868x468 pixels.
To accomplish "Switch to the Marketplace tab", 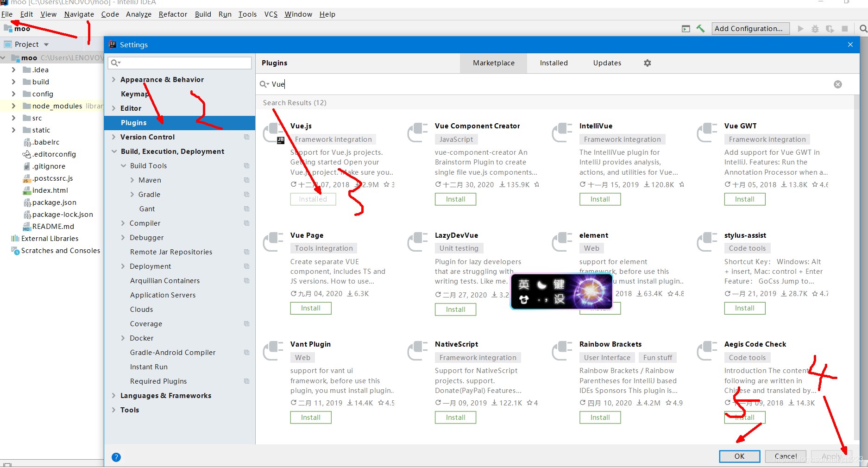I will click(493, 63).
